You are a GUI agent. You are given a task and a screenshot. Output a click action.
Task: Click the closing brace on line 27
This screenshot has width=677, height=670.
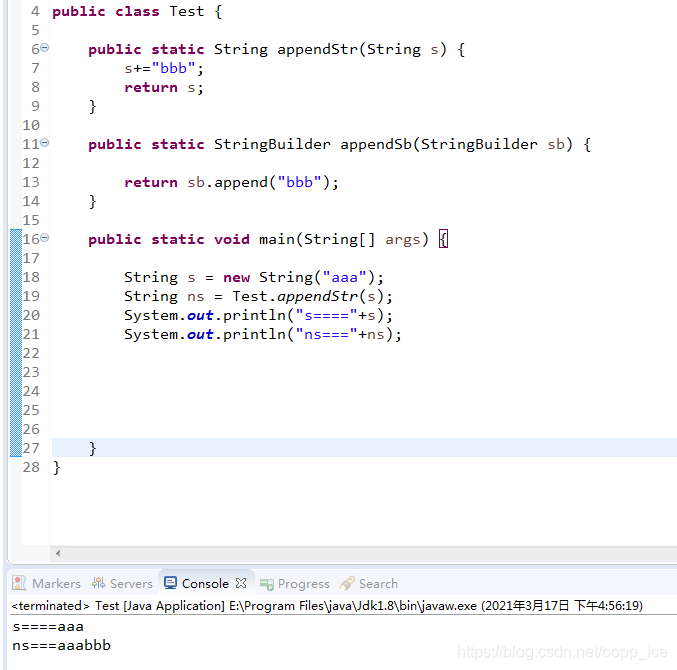coord(92,449)
